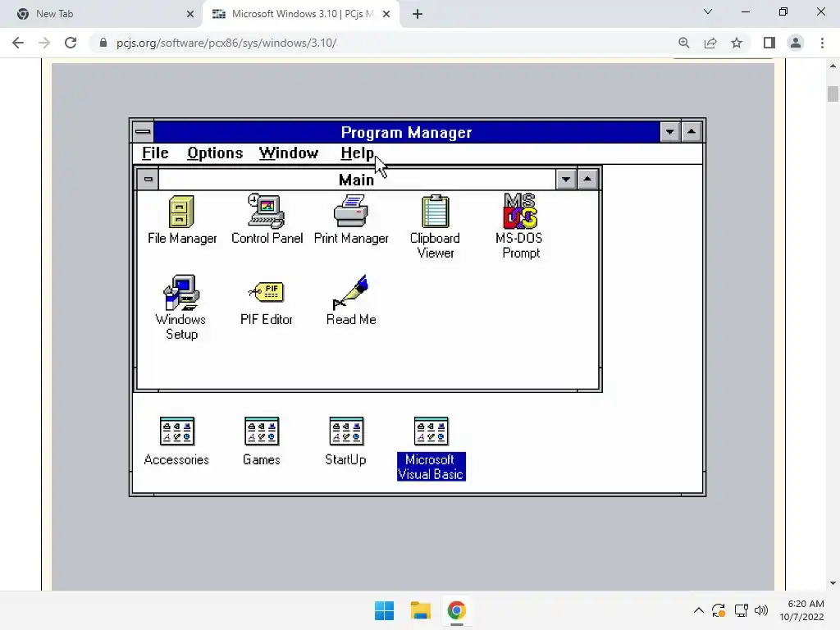Image resolution: width=840 pixels, height=630 pixels.
Task: Open the Windows Start menu
Action: click(x=384, y=610)
